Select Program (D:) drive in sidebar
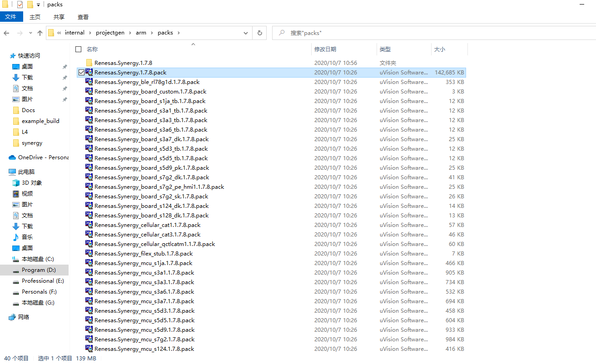This screenshot has height=364, width=596. point(34,270)
